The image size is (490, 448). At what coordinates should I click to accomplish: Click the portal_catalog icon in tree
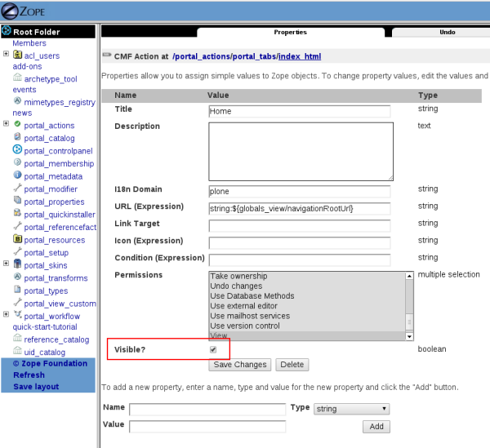17,138
